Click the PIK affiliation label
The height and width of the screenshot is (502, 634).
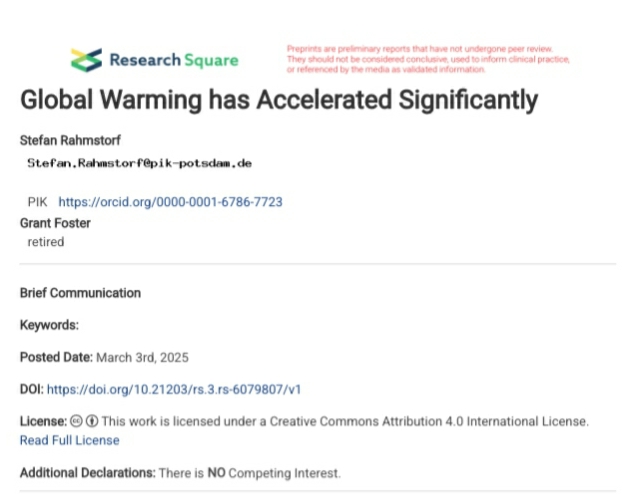click(37, 202)
